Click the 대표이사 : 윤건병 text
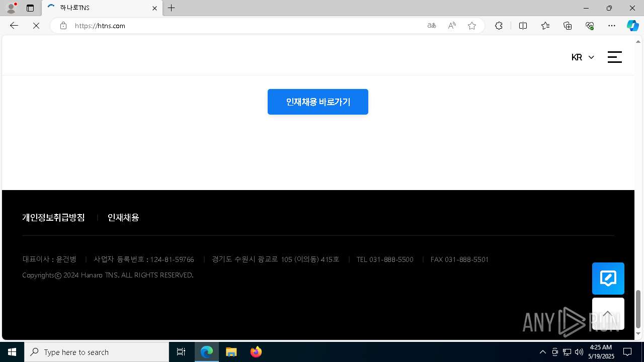The height and width of the screenshot is (362, 644). [49, 259]
